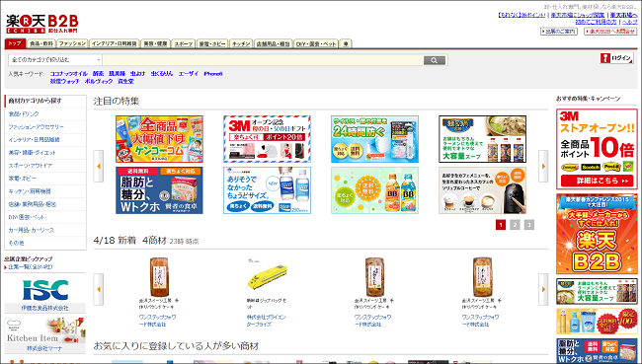Screen dimensions: 642x364
Task: Click the 出展のご案内 button
Action: pyautogui.click(x=559, y=32)
